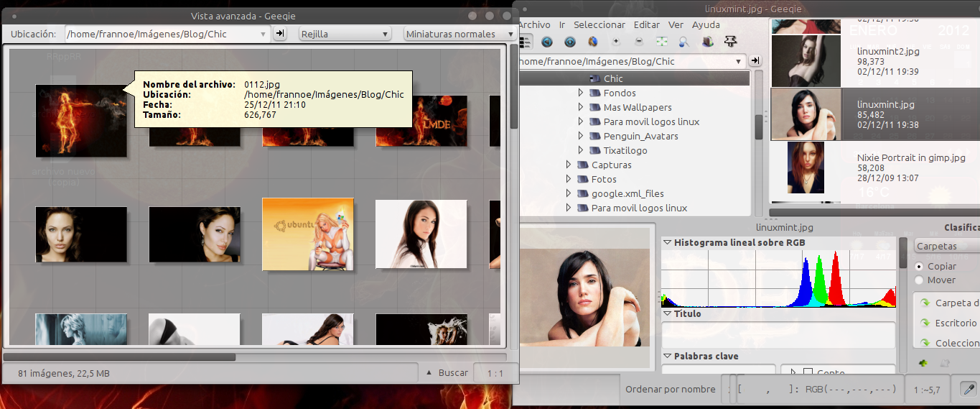Select Nixie Portrait in gimp.jpg list item
The width and height of the screenshot is (980, 409).
[x=874, y=167]
